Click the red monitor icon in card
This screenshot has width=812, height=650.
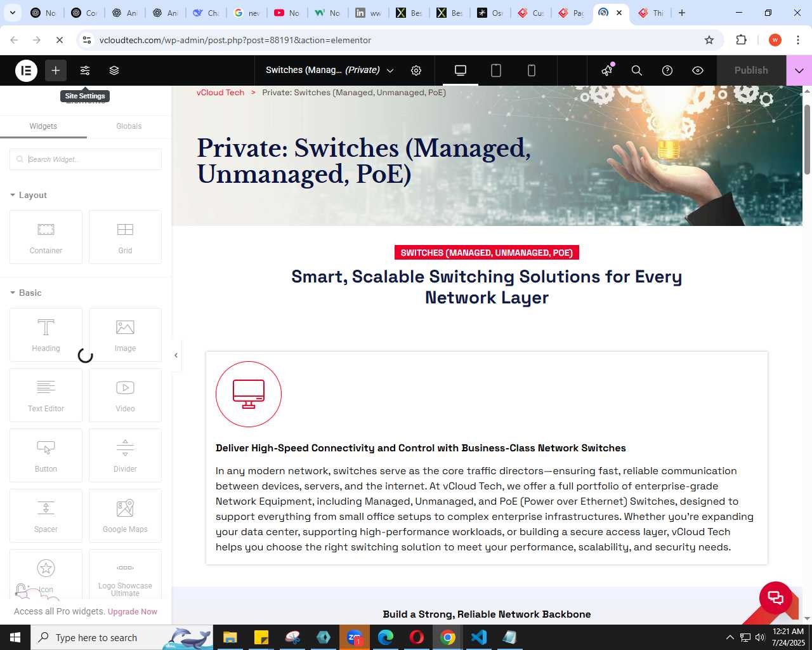[x=249, y=394]
